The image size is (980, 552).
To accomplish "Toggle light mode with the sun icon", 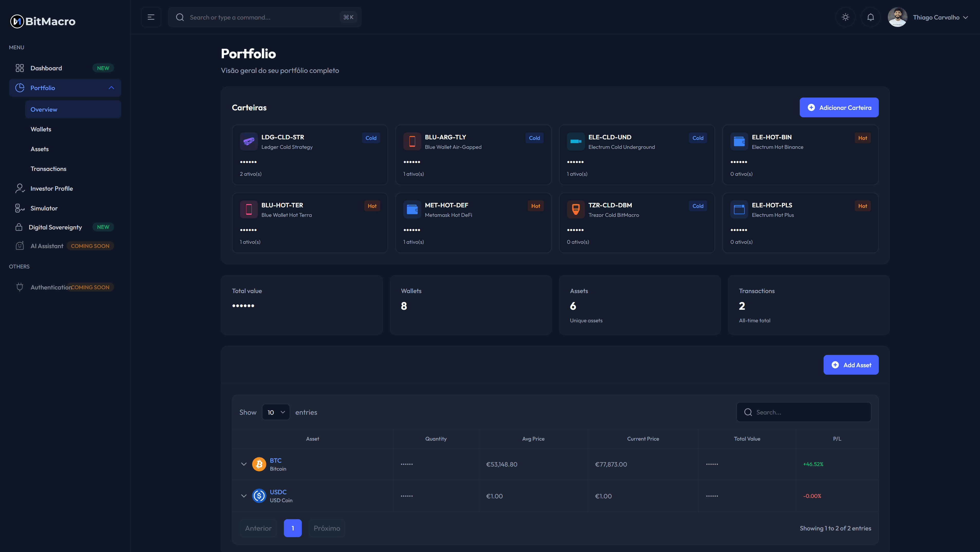I will (845, 17).
